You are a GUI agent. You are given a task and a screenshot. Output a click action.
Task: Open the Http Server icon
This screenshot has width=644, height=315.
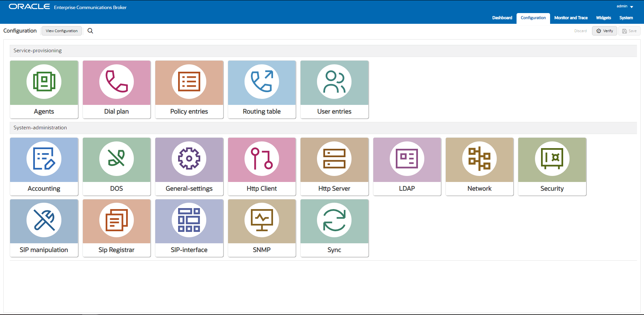(x=334, y=159)
